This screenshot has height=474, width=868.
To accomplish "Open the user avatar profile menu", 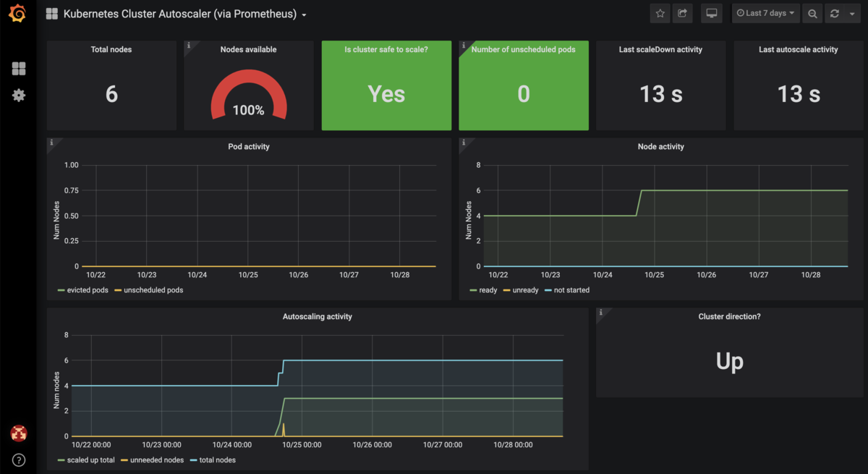I will (x=19, y=433).
